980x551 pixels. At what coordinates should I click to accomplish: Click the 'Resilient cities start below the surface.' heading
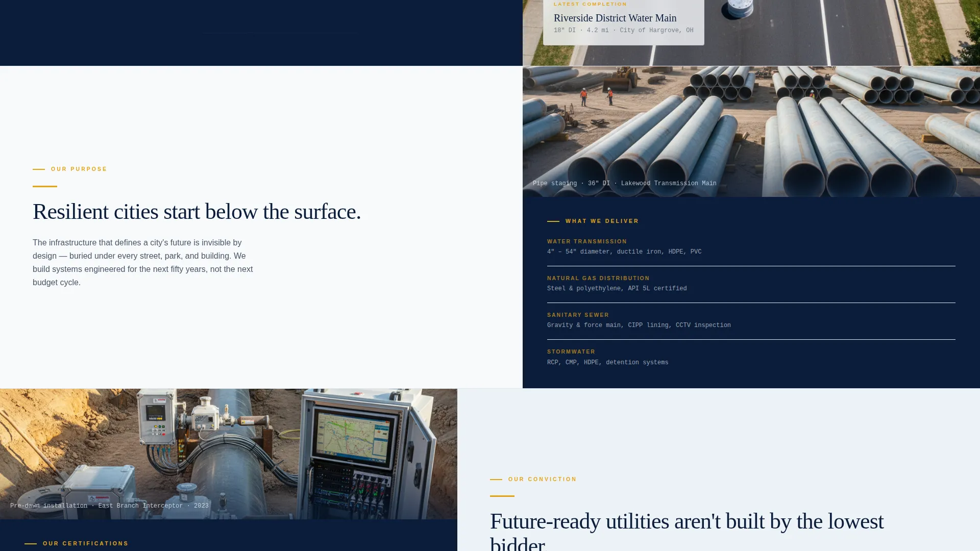197,212
